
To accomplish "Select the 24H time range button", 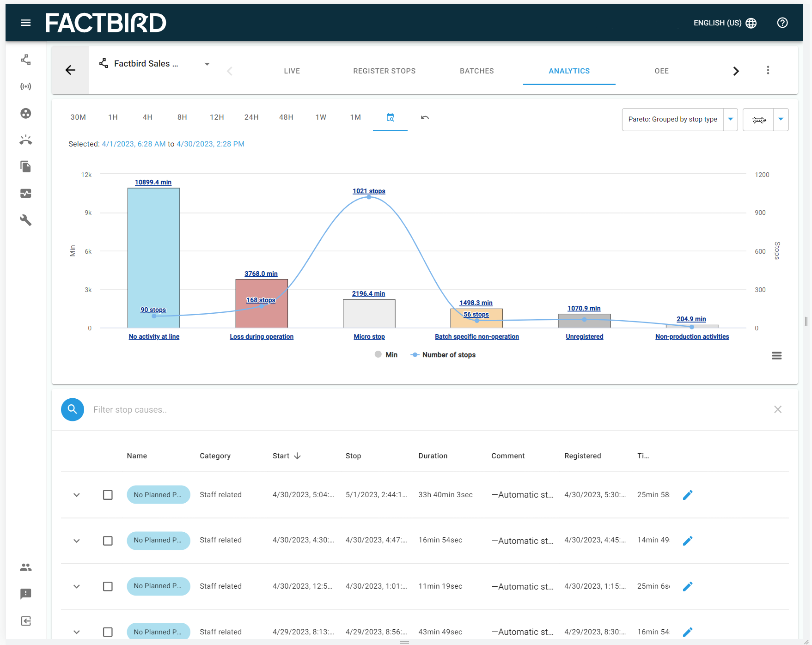I will (x=251, y=117).
